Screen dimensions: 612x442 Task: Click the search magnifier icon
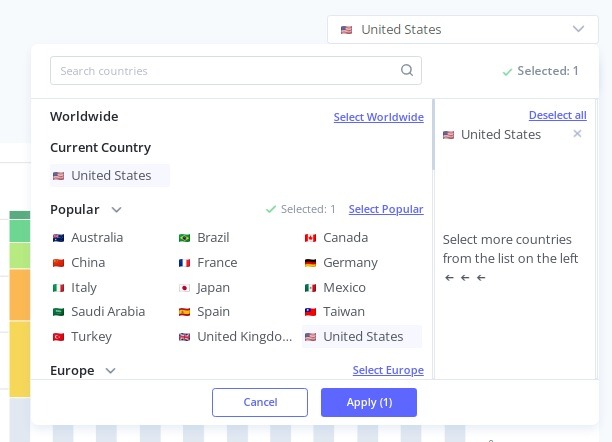tap(406, 71)
